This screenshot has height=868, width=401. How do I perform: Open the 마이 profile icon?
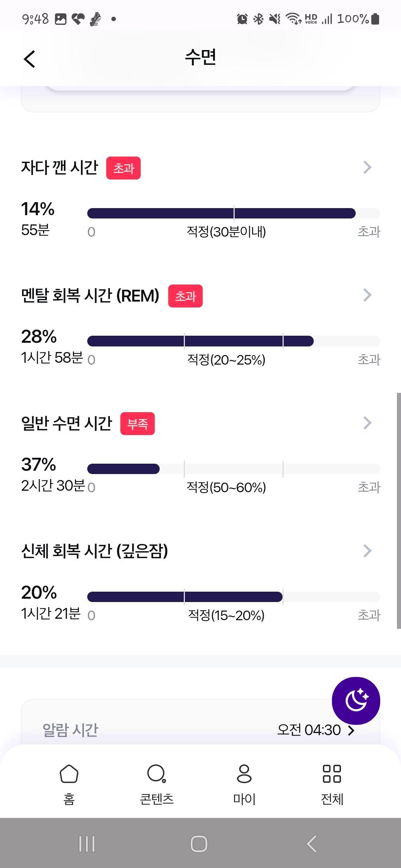coord(244,774)
